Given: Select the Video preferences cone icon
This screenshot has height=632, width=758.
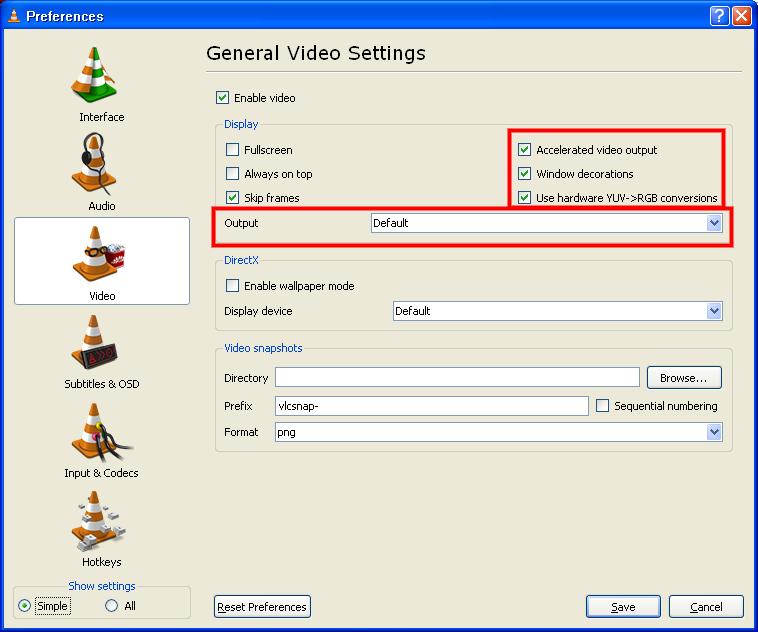Looking at the screenshot, I should click(x=99, y=253).
